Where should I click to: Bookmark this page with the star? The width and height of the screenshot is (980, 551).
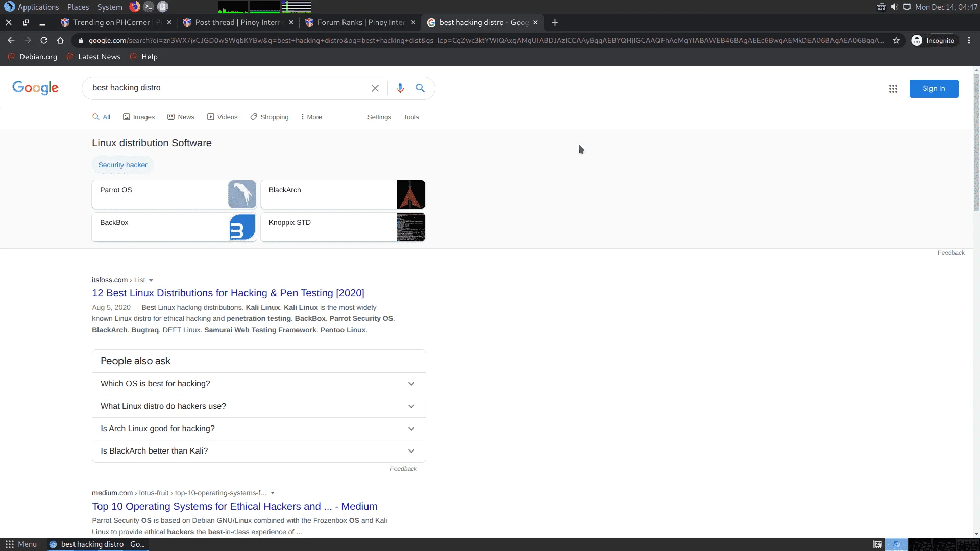(896, 40)
